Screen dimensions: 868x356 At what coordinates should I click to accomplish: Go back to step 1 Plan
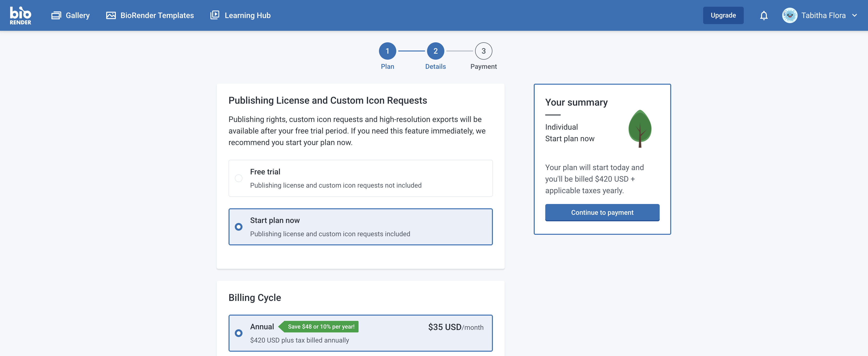click(387, 51)
